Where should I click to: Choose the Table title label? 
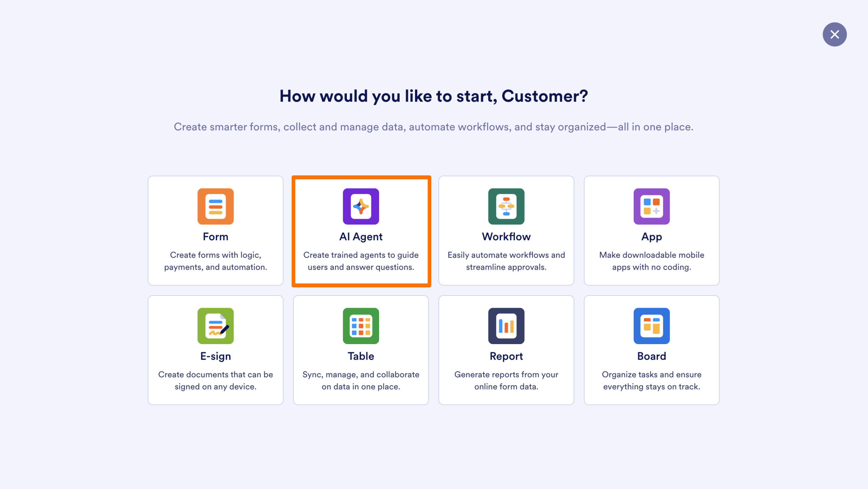tap(361, 356)
